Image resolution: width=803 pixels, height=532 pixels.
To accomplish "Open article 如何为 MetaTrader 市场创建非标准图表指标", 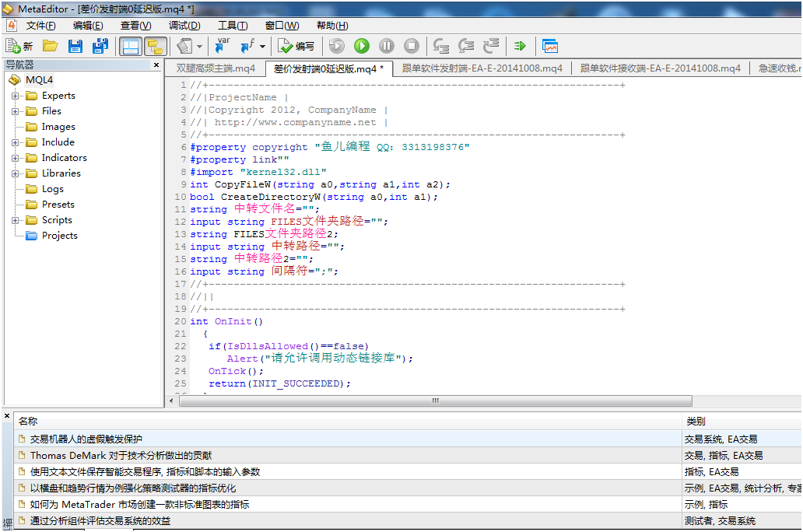I will 139,504.
